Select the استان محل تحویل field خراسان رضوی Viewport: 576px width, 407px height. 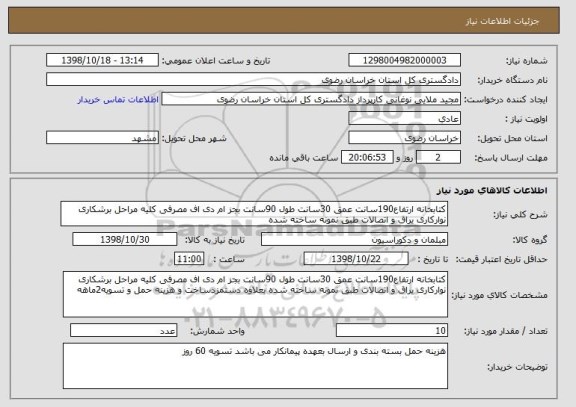click(x=404, y=138)
